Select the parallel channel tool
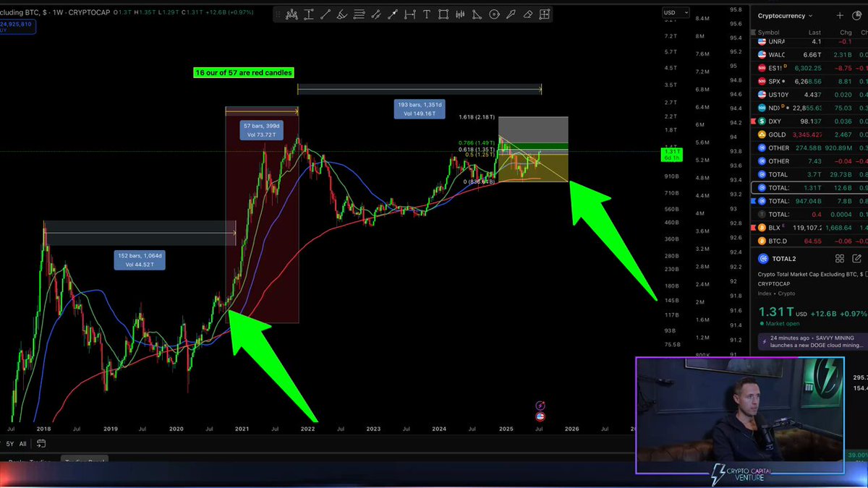The height and width of the screenshot is (488, 868). click(x=376, y=14)
